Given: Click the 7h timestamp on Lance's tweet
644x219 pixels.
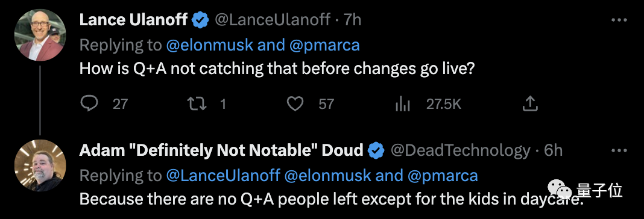Looking at the screenshot, I should [x=352, y=20].
